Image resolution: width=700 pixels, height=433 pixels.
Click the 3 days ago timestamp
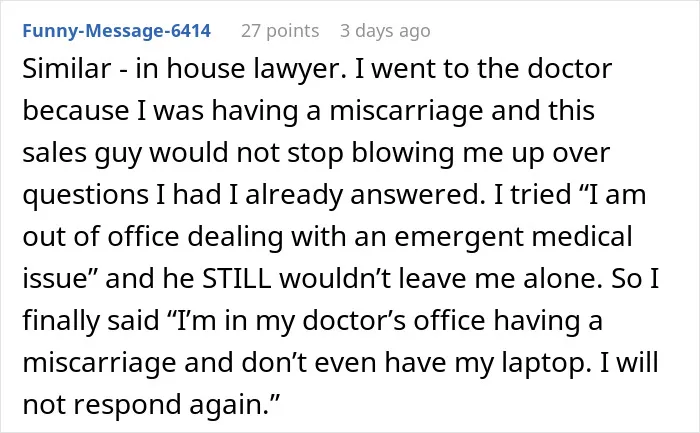[385, 31]
